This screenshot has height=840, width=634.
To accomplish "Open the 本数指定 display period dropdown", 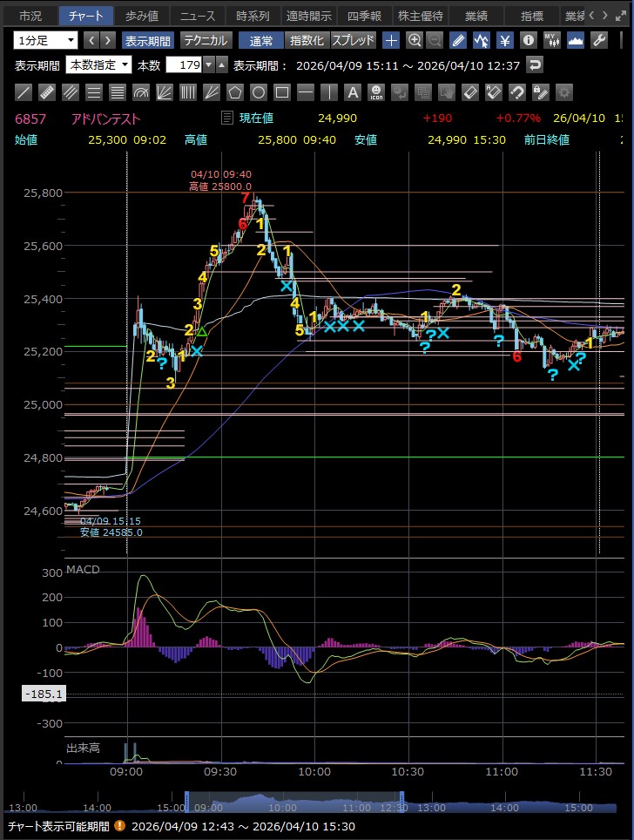I will (x=99, y=64).
